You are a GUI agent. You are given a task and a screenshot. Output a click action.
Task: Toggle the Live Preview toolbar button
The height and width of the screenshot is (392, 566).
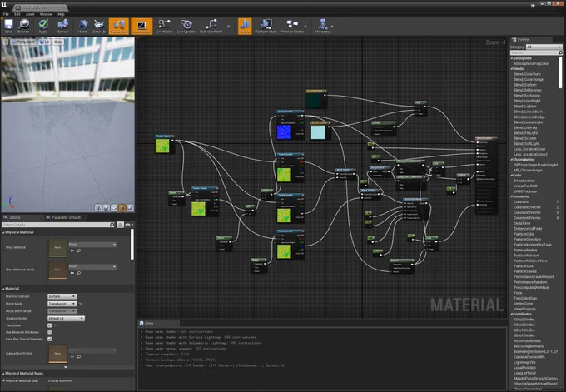click(141, 26)
